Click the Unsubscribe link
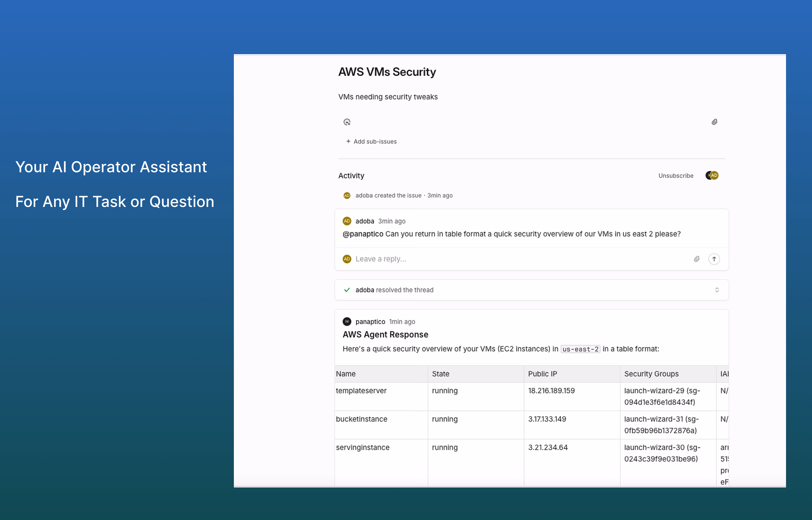The height and width of the screenshot is (520, 812). [x=676, y=176]
